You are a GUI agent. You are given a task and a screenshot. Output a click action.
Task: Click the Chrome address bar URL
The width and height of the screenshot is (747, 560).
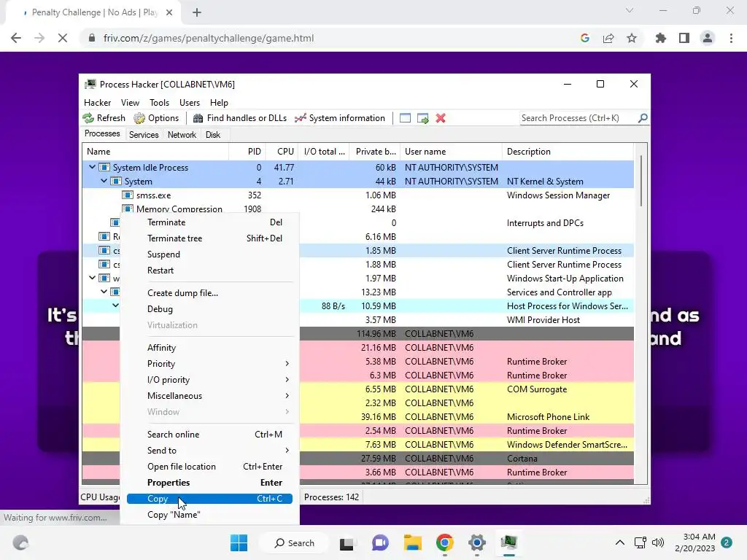point(209,38)
